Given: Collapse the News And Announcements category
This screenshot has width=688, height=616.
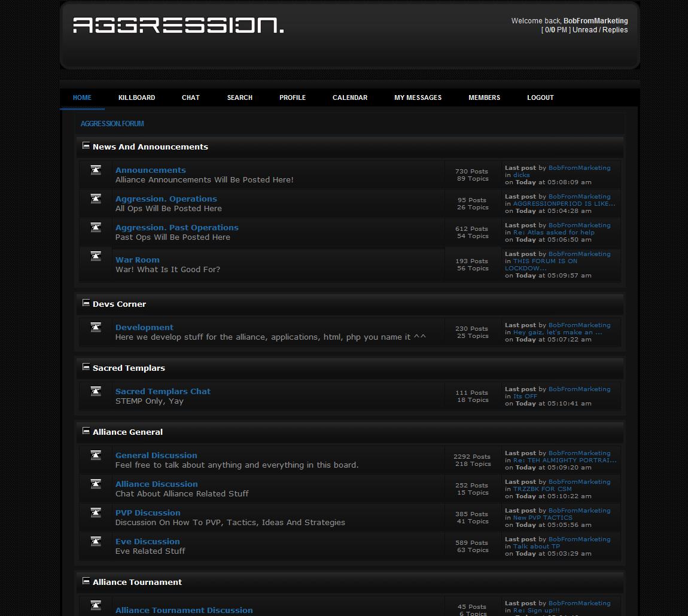Looking at the screenshot, I should pos(86,145).
